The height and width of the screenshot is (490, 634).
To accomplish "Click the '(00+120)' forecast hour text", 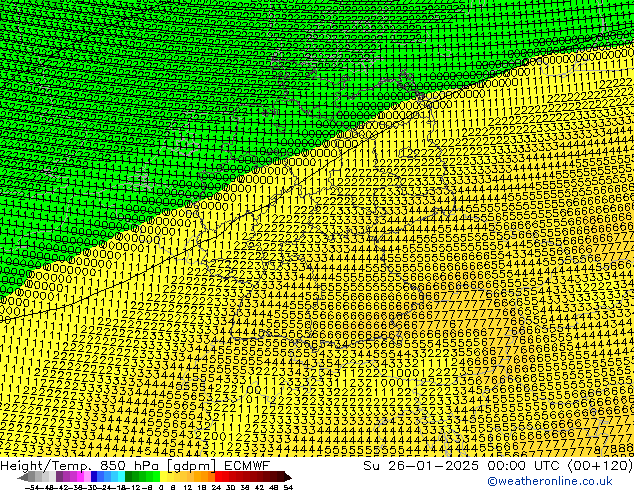I will 601,466.
